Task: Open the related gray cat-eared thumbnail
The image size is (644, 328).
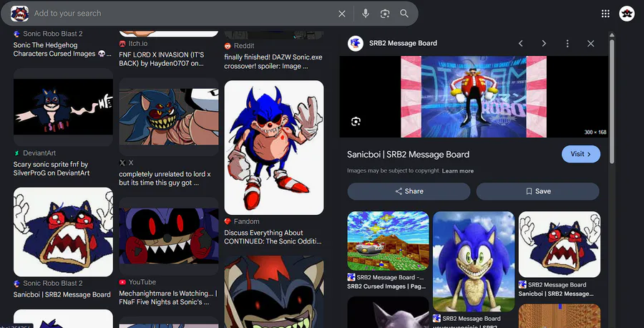Action: [x=388, y=312]
